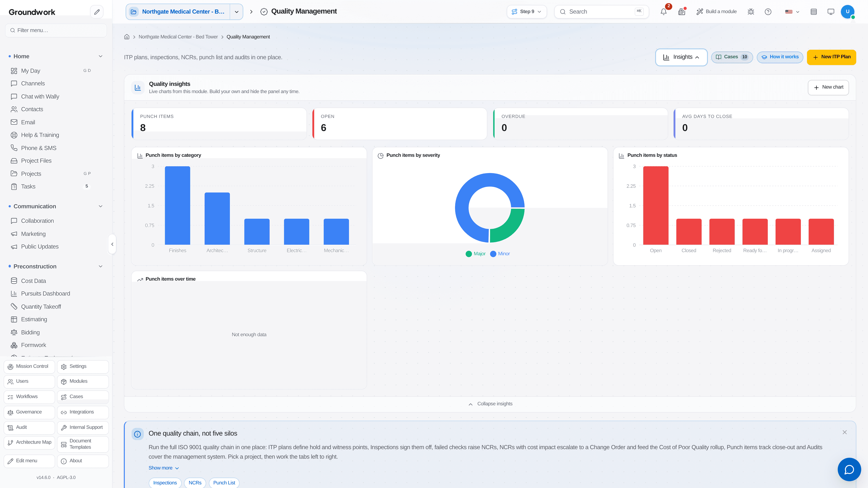
Task: Collapse the sidebar with the arrow handle
Action: tap(112, 244)
